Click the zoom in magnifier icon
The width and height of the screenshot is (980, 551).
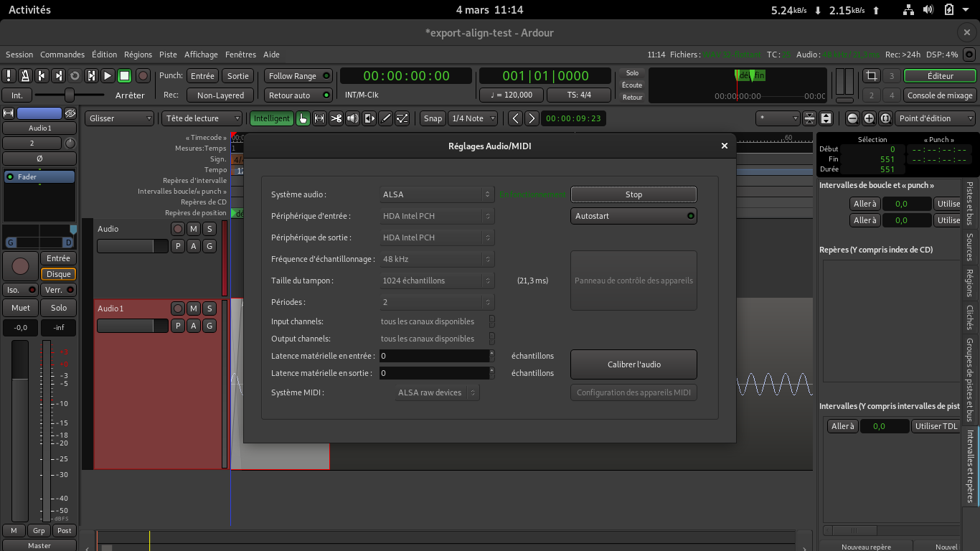[869, 118]
